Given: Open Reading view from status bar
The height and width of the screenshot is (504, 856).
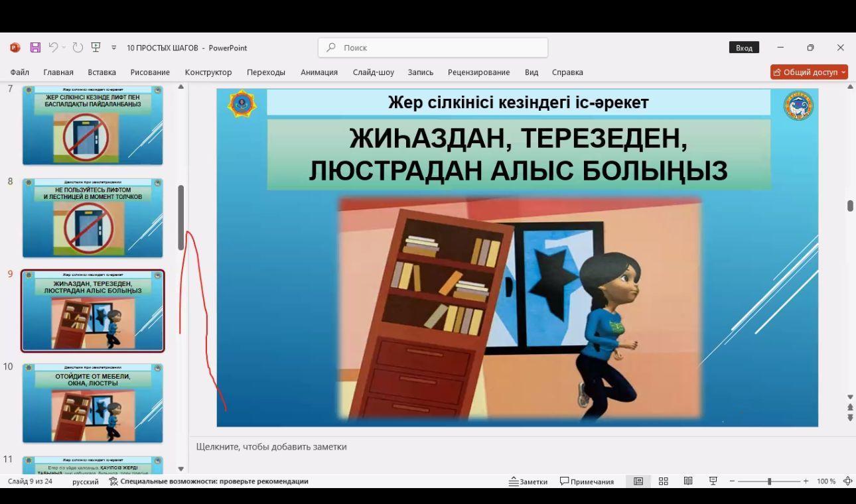Looking at the screenshot, I should point(688,481).
